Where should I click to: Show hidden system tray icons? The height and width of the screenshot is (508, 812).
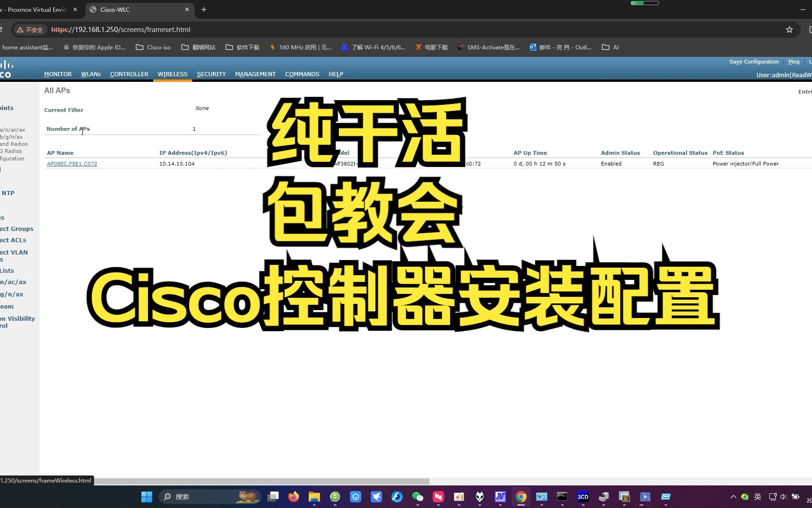(x=733, y=497)
